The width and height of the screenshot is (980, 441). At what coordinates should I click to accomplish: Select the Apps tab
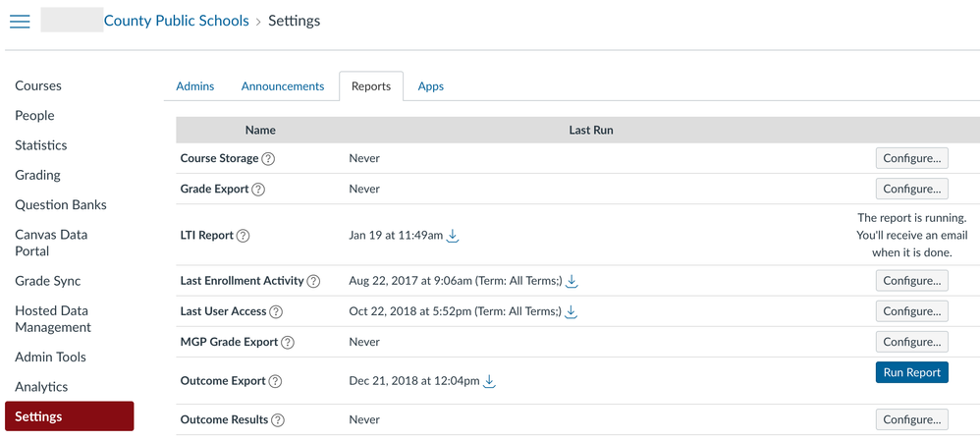[430, 86]
